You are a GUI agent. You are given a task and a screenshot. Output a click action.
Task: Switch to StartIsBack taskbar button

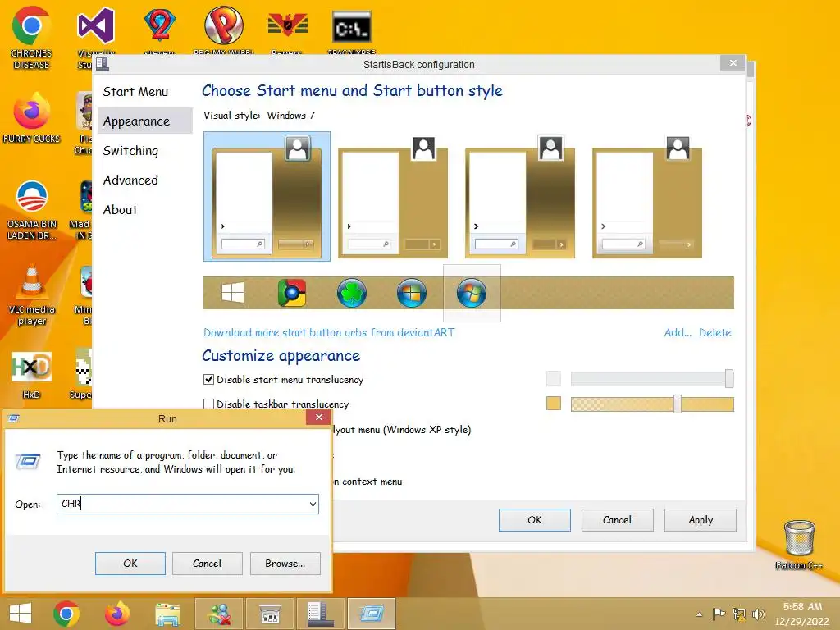321,614
